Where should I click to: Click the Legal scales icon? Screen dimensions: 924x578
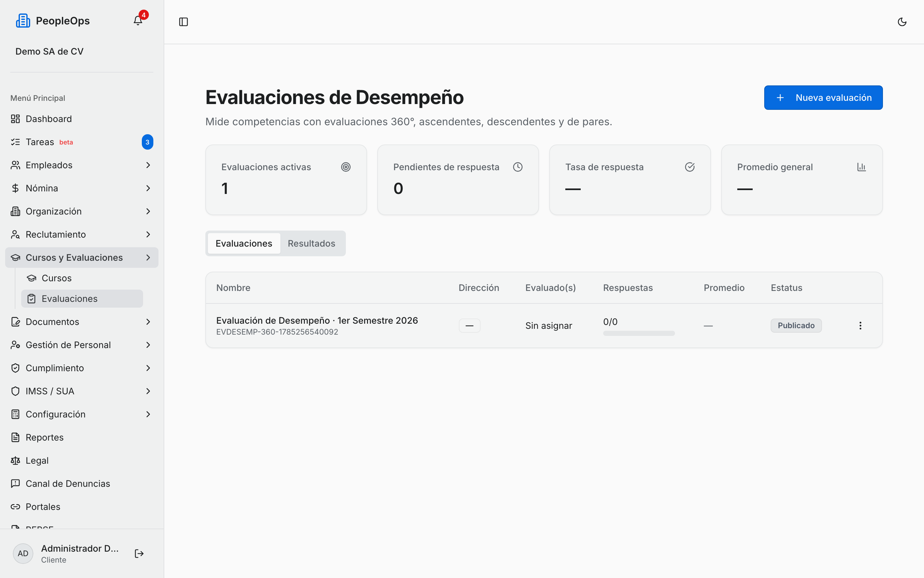pos(15,461)
